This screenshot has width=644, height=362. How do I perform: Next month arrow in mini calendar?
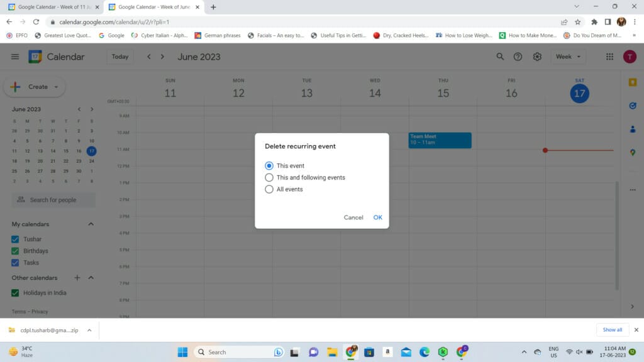coord(92,109)
